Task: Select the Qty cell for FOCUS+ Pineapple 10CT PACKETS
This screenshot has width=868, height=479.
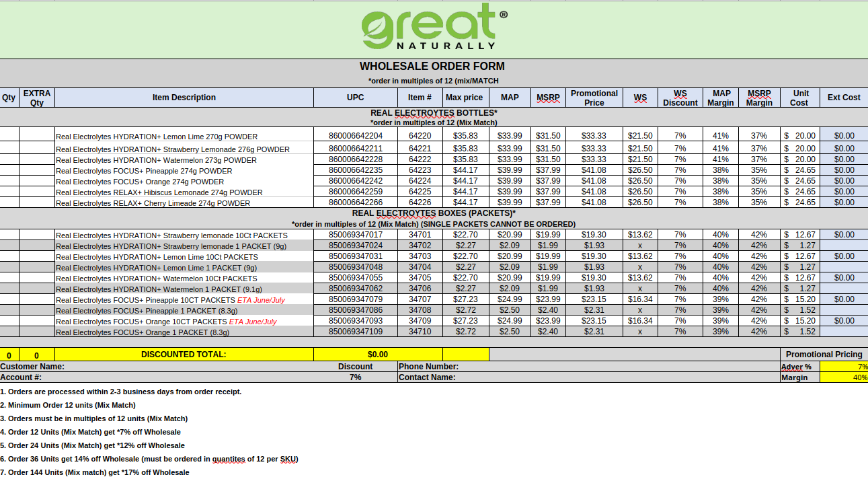Action: click(x=9, y=299)
